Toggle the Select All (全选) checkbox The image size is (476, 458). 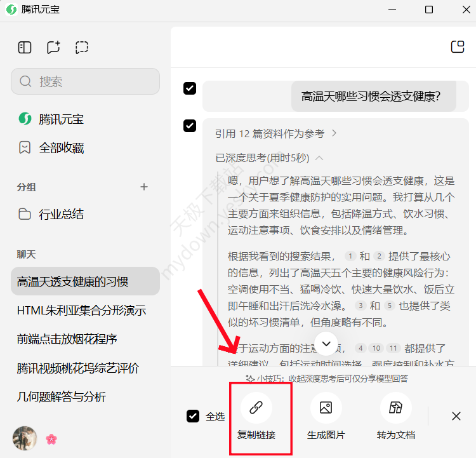coord(193,416)
